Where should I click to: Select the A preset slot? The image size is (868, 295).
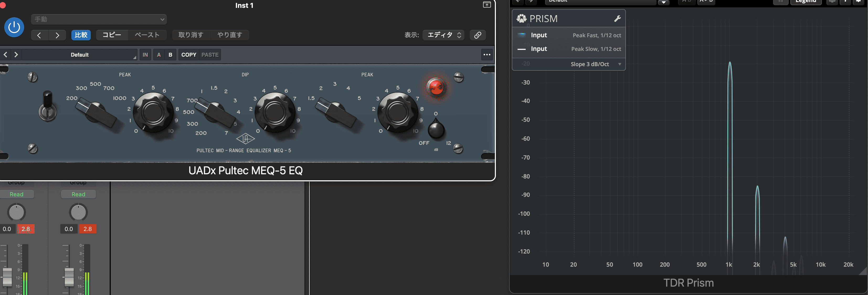(x=159, y=55)
